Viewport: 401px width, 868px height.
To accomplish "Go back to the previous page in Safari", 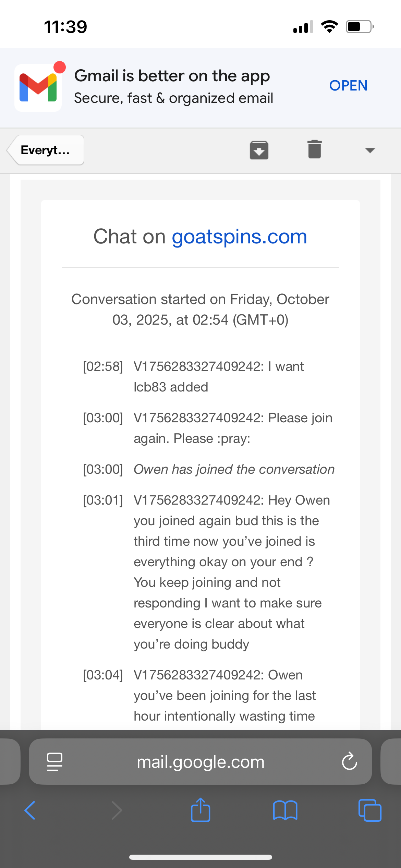I will pyautogui.click(x=30, y=810).
